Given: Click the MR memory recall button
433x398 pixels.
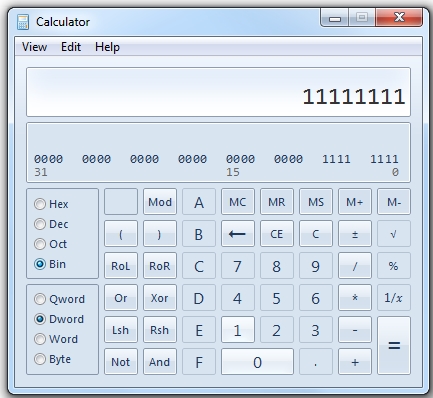Looking at the screenshot, I should (x=277, y=202).
